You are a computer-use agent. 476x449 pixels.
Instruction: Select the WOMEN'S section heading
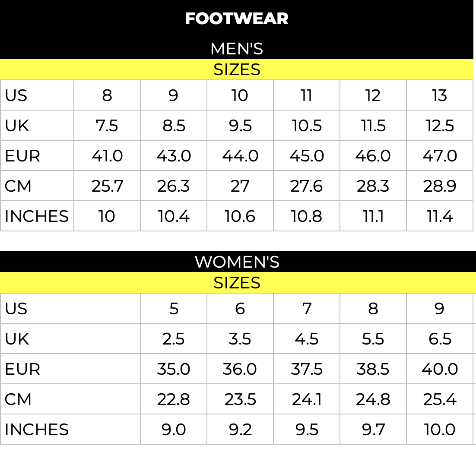[x=237, y=262]
